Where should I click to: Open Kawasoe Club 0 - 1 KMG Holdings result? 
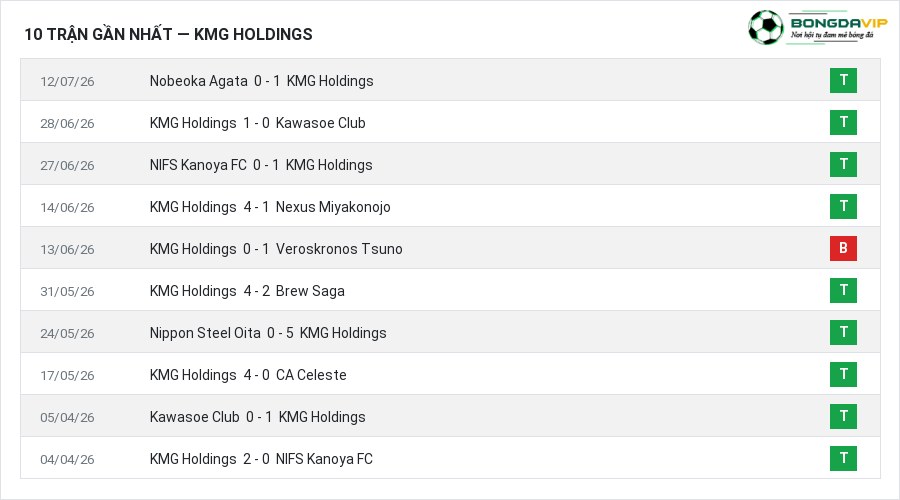[257, 417]
